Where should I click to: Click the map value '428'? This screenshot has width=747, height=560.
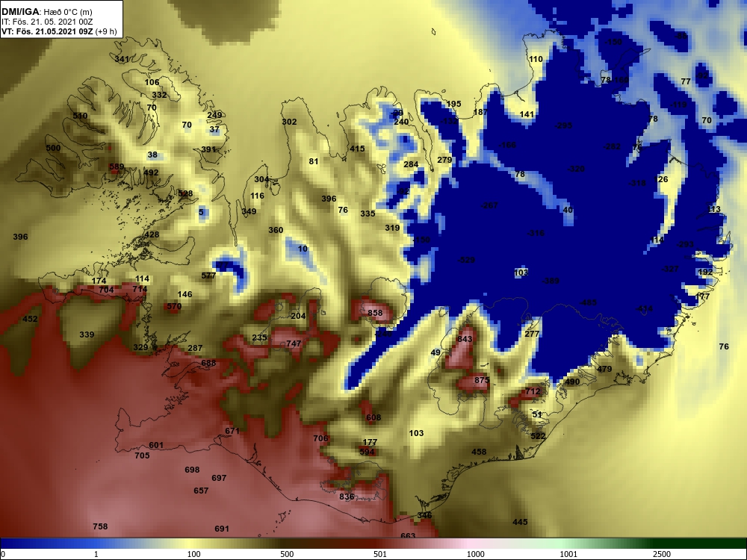point(152,234)
